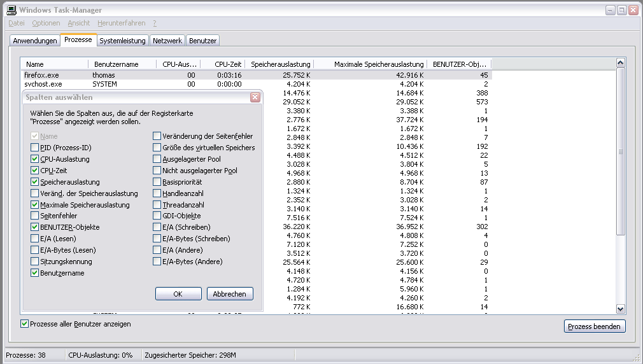Open the Datei menu
The height and width of the screenshot is (364, 643).
17,23
